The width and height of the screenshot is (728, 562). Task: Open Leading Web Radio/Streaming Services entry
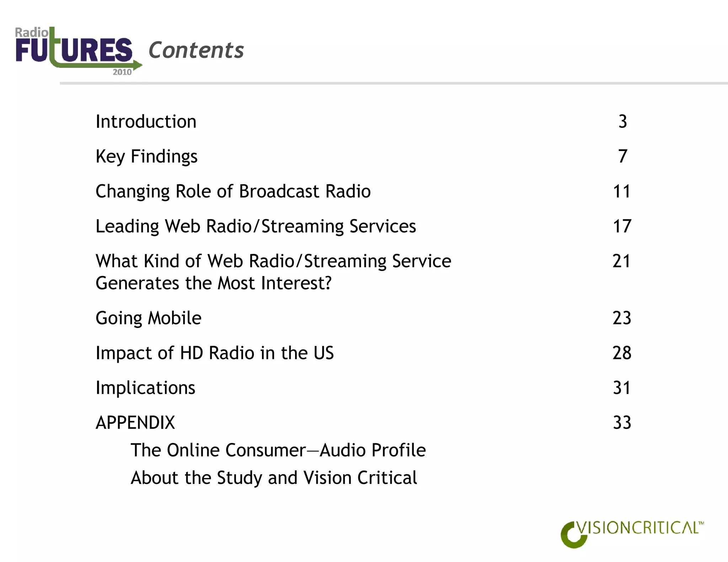click(x=256, y=226)
